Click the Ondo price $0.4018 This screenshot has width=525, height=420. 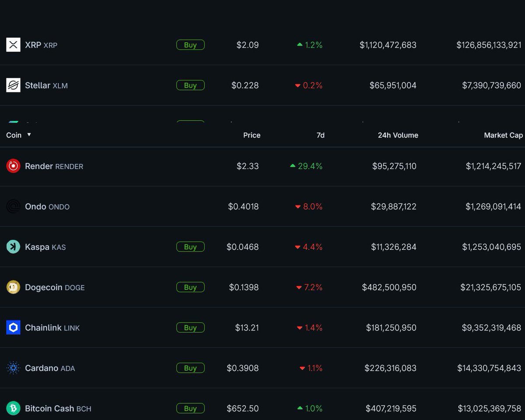(x=243, y=206)
